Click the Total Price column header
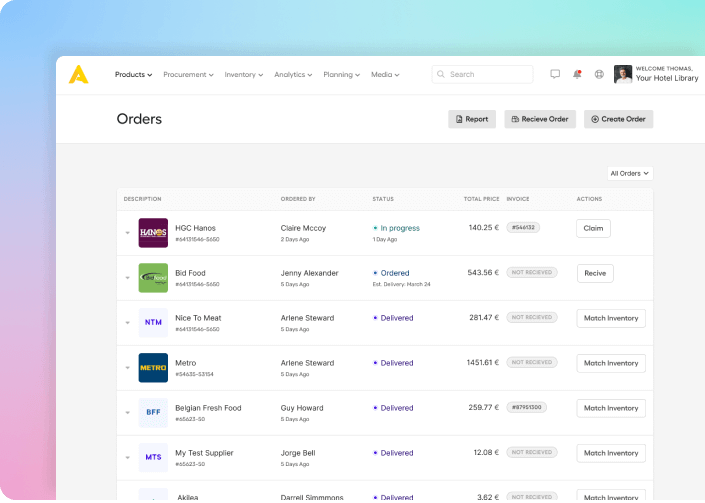The width and height of the screenshot is (705, 503). pyautogui.click(x=482, y=199)
